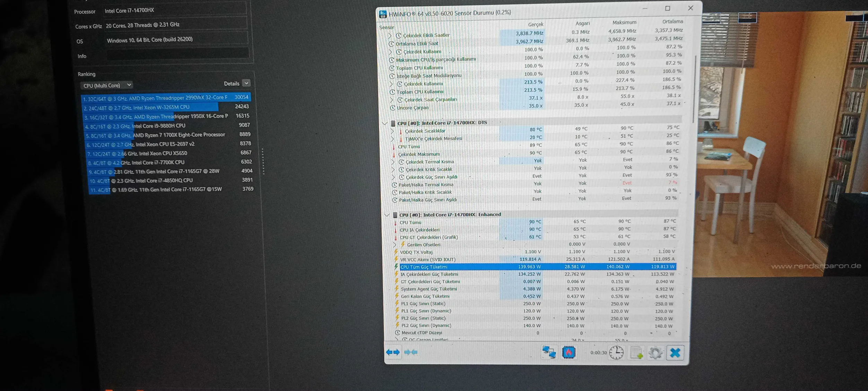Select the Intel Core i9-9880H CPU ranking entry
The image size is (868, 391).
tap(168, 126)
